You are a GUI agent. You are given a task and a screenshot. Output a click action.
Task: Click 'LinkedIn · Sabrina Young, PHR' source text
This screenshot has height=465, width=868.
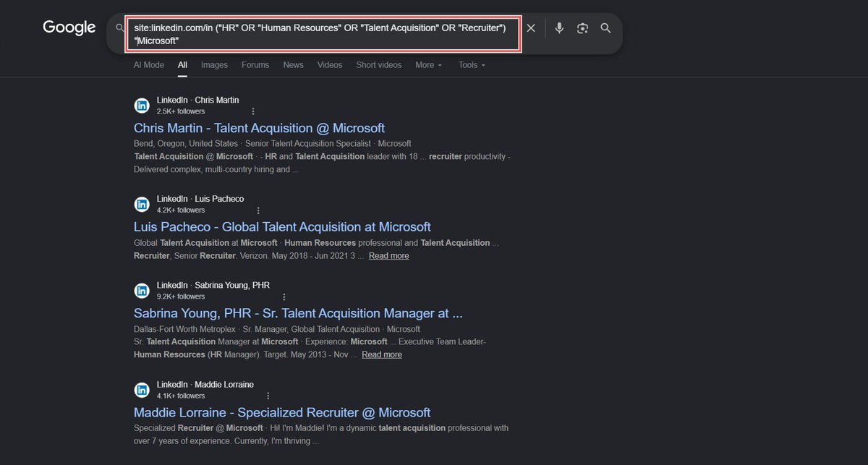213,285
